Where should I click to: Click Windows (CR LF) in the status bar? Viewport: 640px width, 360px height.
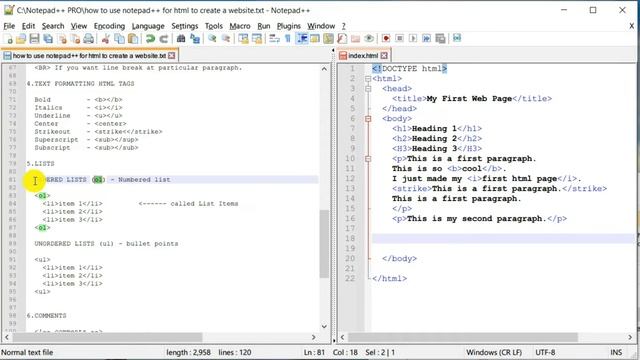click(494, 352)
